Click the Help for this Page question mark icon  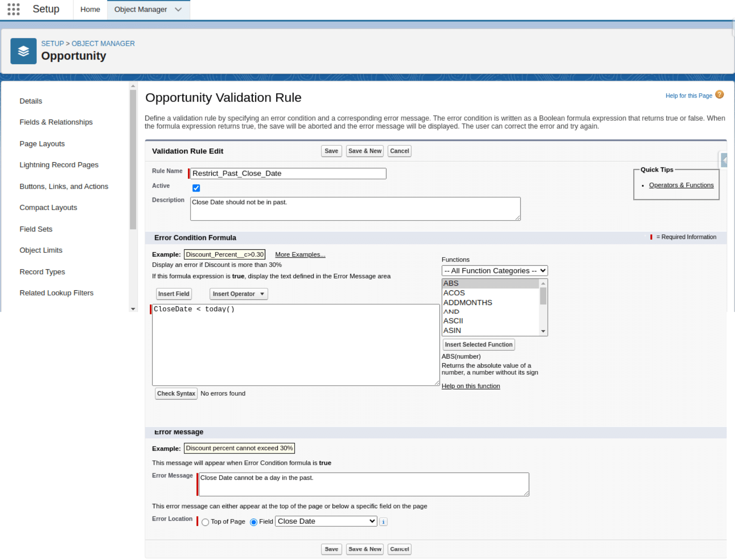[719, 95]
